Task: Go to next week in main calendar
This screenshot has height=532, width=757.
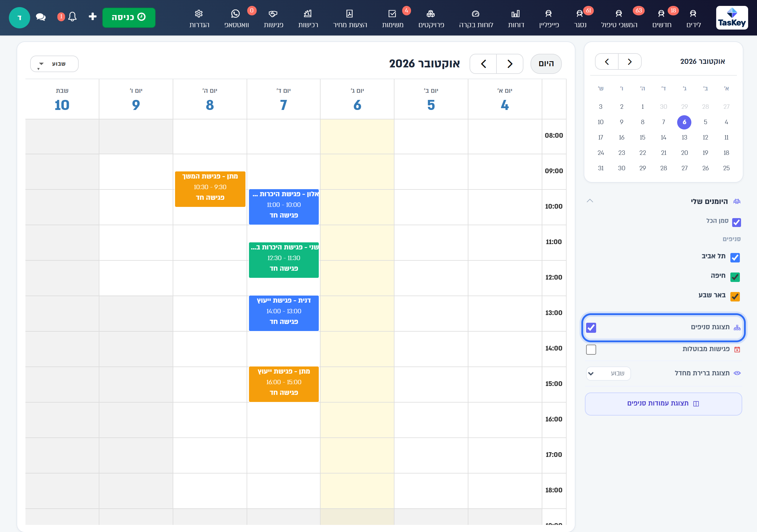Action: click(483, 64)
